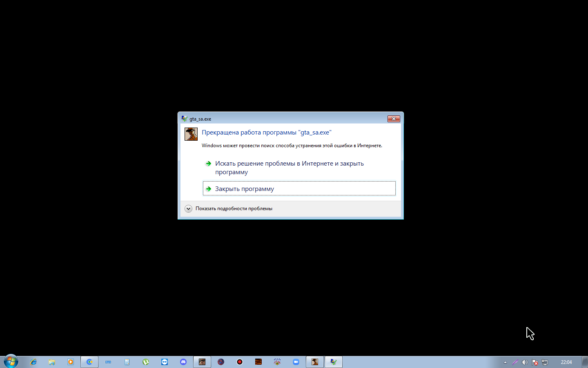This screenshot has height=368, width=588.
Task: Launch Internet Explorer from taskbar
Action: click(x=33, y=362)
